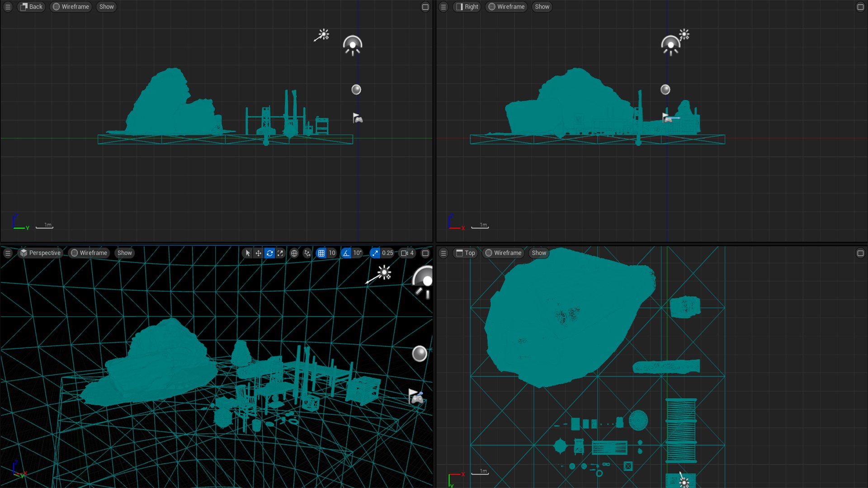This screenshot has height=488, width=868.
Task: Change Wireframe view mode in Back viewport
Action: pyautogui.click(x=71, y=7)
